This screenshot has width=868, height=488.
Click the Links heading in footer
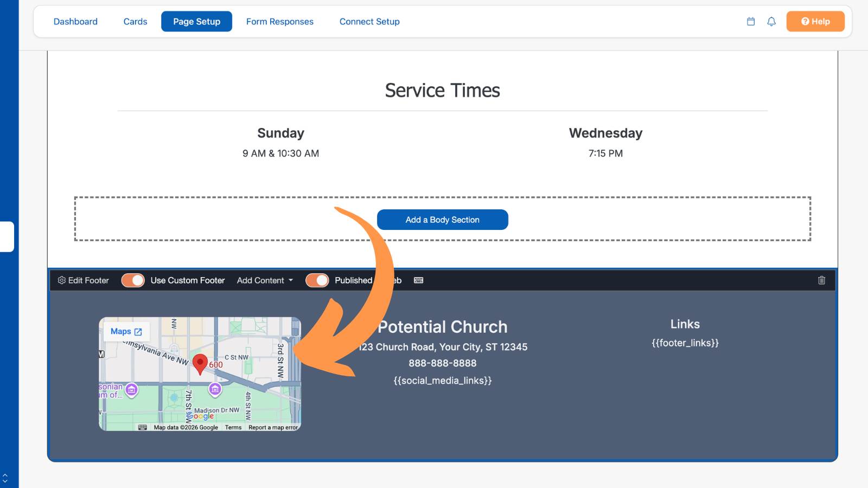[685, 324]
